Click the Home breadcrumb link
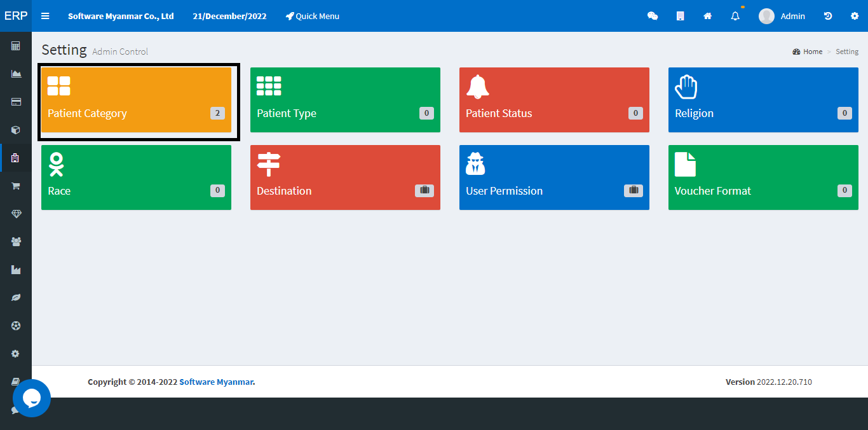This screenshot has height=430, width=868. point(808,52)
